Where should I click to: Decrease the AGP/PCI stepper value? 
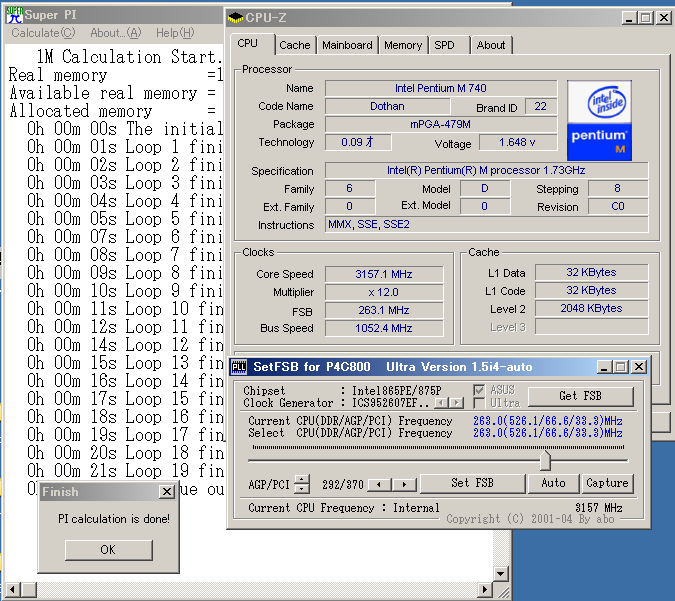pyautogui.click(x=302, y=489)
